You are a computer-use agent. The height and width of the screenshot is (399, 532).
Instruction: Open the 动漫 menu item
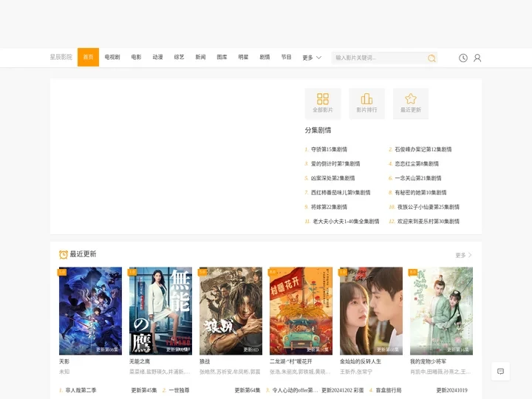pyautogui.click(x=157, y=57)
